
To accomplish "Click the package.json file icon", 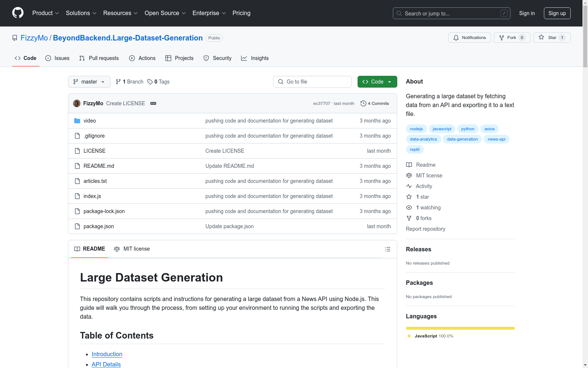I will [77, 226].
